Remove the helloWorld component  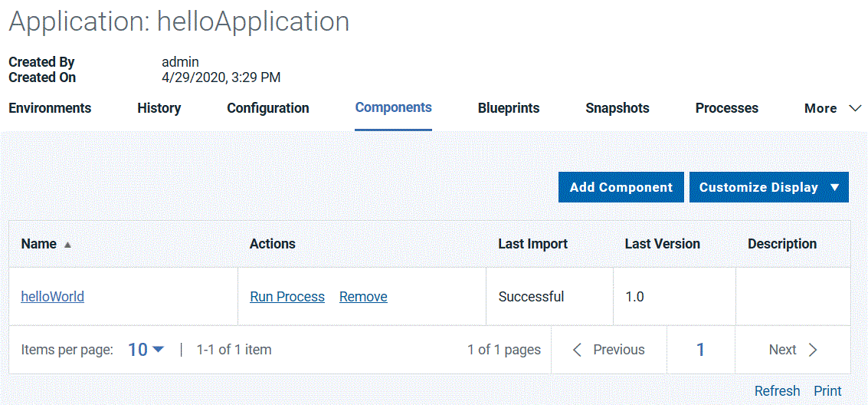coord(363,297)
